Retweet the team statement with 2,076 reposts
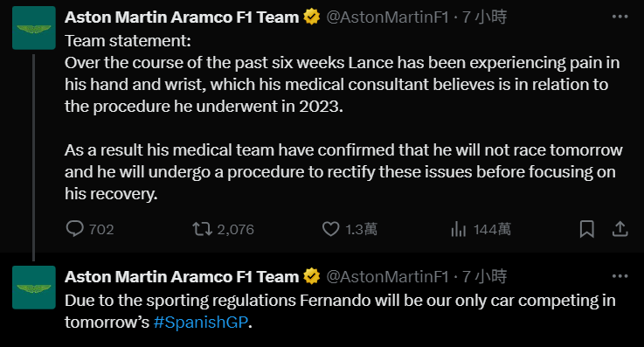This screenshot has height=347, width=644. [203, 229]
